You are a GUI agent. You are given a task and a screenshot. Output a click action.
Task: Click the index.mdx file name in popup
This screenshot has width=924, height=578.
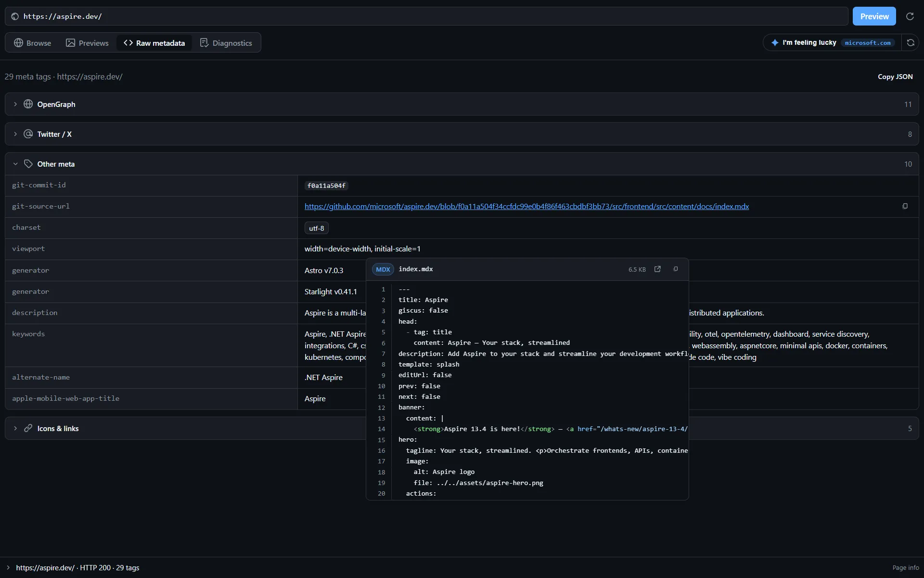coord(416,269)
